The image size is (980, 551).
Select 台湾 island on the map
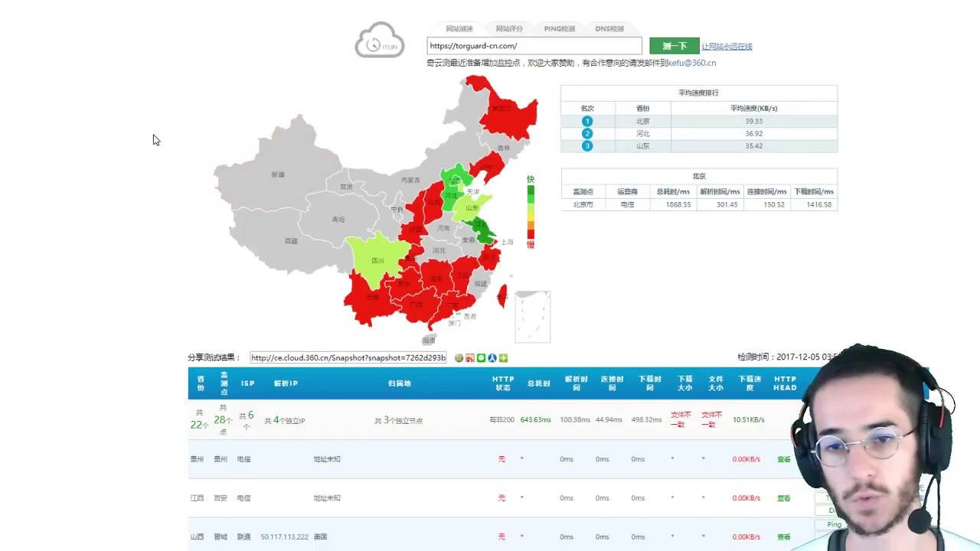[x=502, y=296]
